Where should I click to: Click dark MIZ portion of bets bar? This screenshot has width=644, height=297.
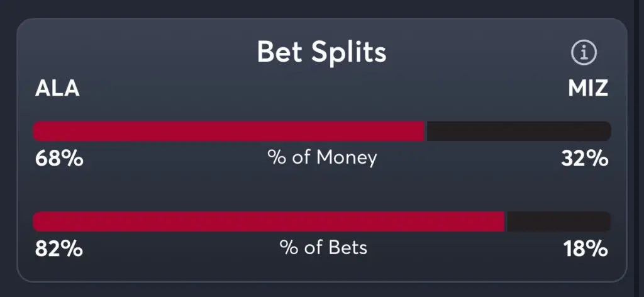pos(558,221)
